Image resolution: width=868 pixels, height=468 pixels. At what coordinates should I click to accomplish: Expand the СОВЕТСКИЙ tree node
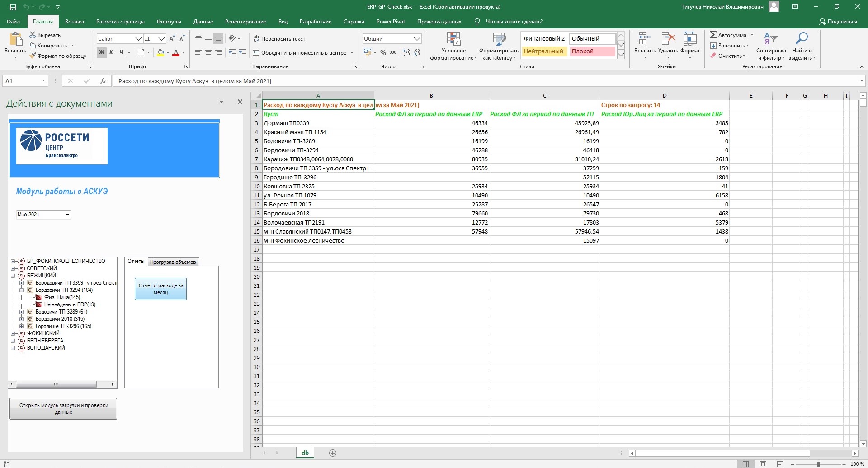pos(13,268)
